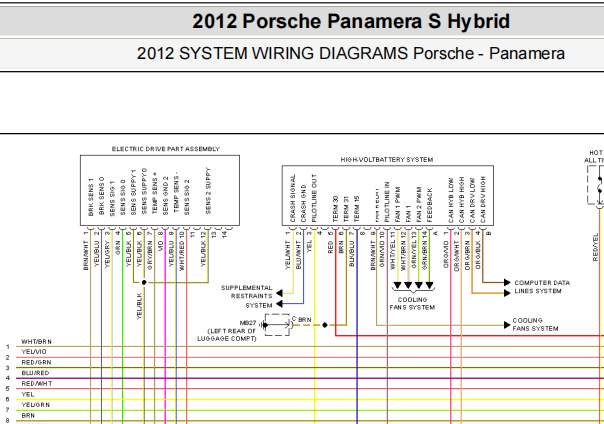Select the 'BRK SENS 1' pin label
This screenshot has height=424, width=604.
click(x=91, y=197)
